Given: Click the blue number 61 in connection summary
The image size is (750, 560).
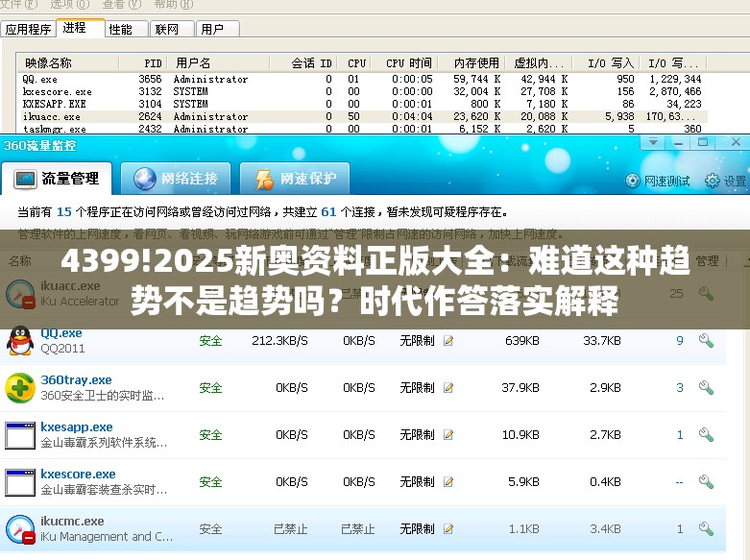Looking at the screenshot, I should 328,212.
